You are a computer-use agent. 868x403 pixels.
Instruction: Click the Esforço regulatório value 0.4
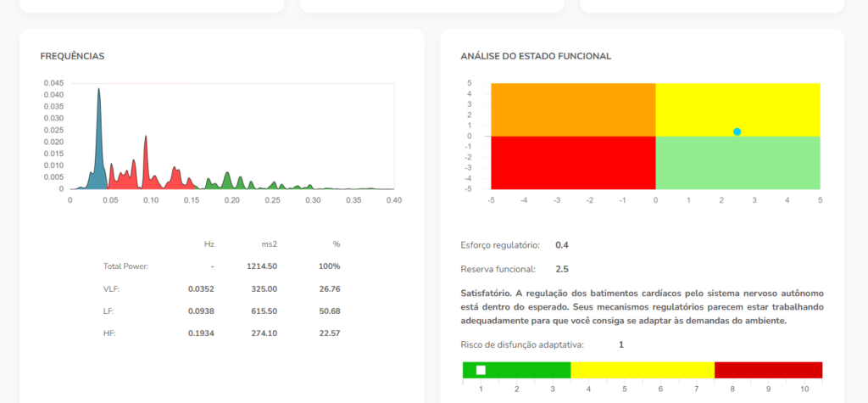pos(561,245)
